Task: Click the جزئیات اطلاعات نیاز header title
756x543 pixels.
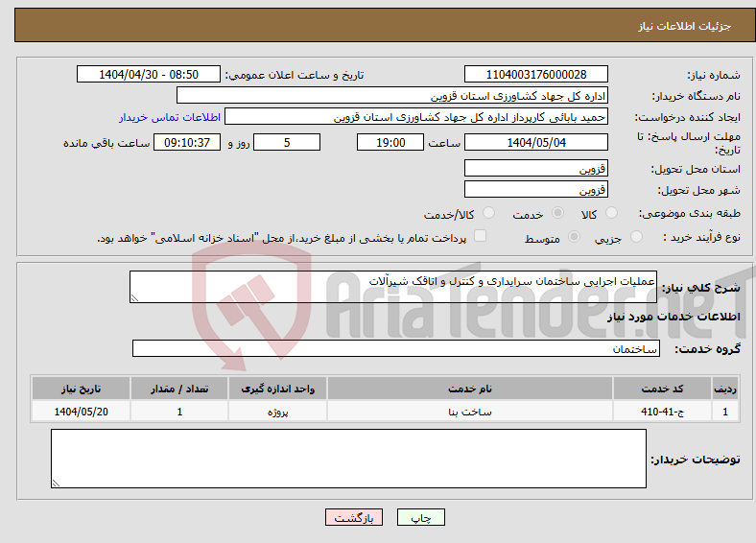Action: 685,26
